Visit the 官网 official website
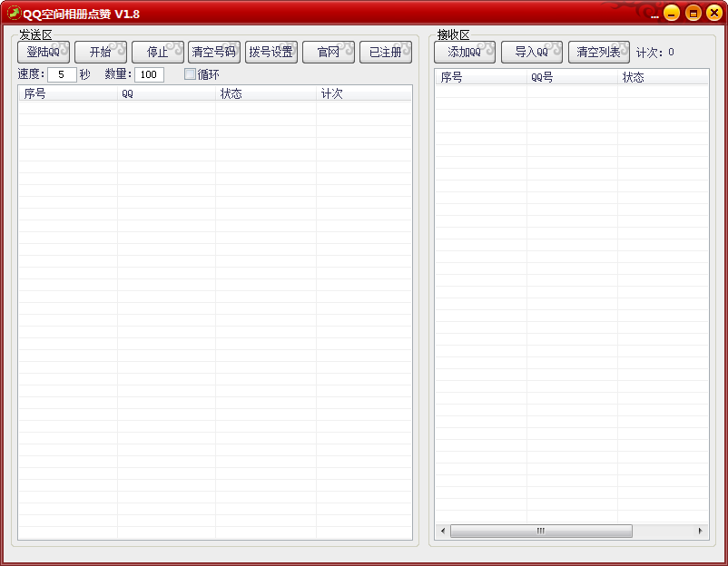 pos(329,52)
